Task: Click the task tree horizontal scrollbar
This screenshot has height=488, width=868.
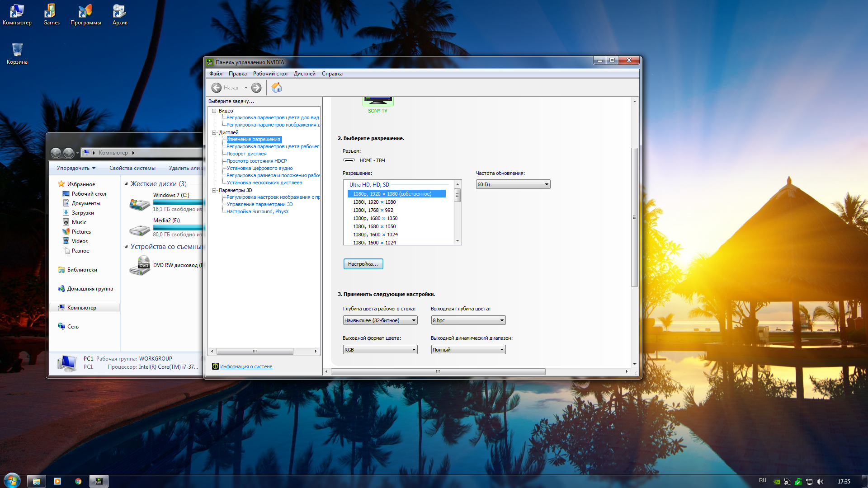Action: [255, 351]
